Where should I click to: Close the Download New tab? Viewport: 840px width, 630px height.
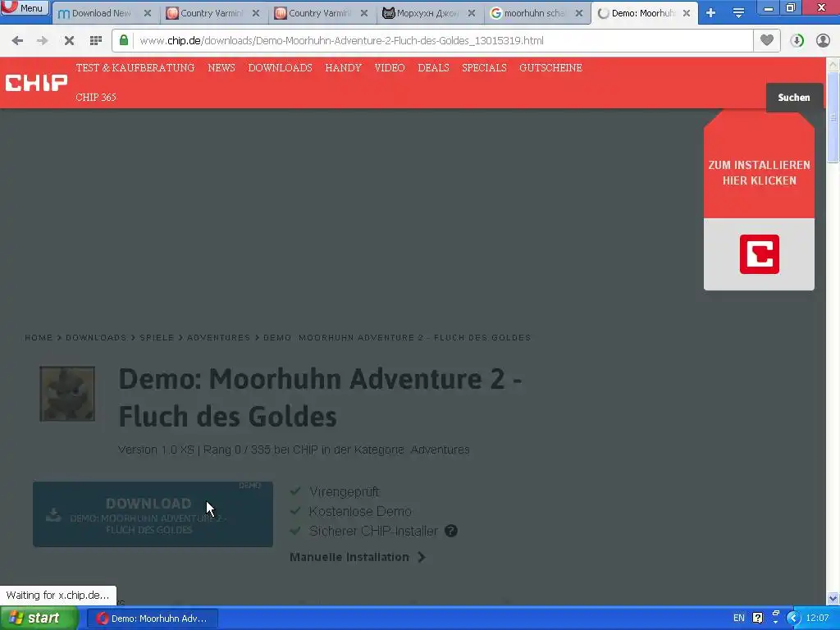(148, 13)
